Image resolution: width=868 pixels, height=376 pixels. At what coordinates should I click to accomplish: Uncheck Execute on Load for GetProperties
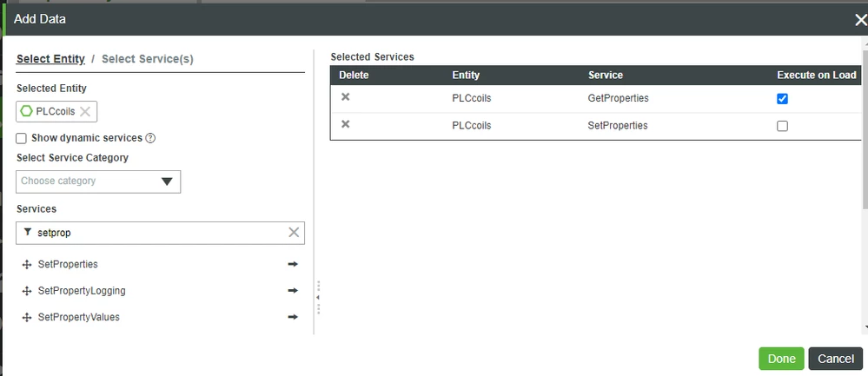782,99
